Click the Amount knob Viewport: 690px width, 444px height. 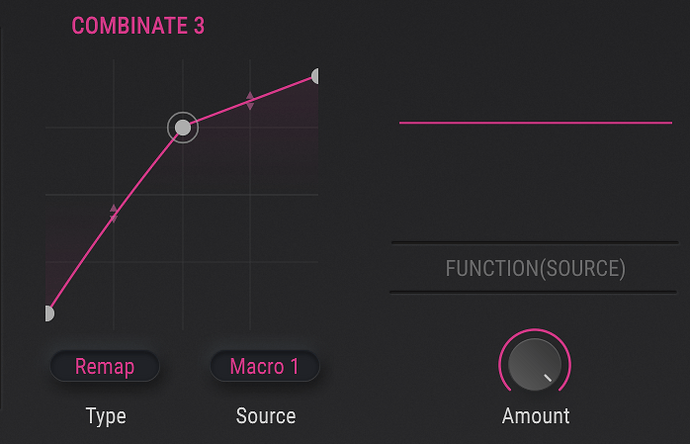534,365
